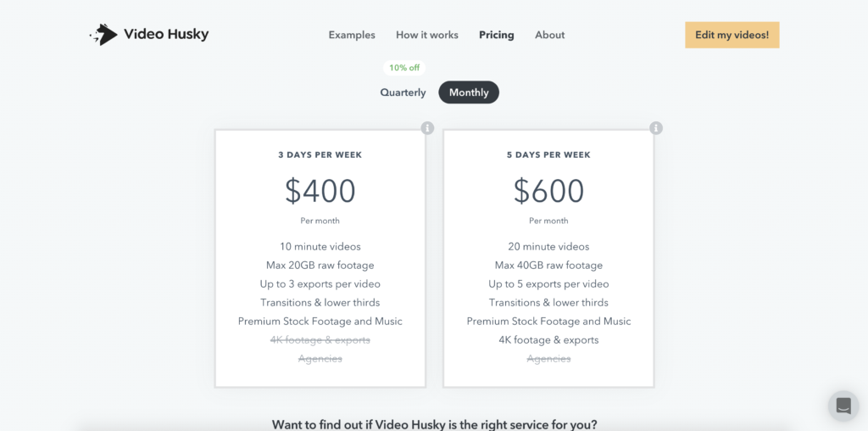Click the Video Husky dog logo icon
Viewport: 868px width, 431px height.
(104, 35)
